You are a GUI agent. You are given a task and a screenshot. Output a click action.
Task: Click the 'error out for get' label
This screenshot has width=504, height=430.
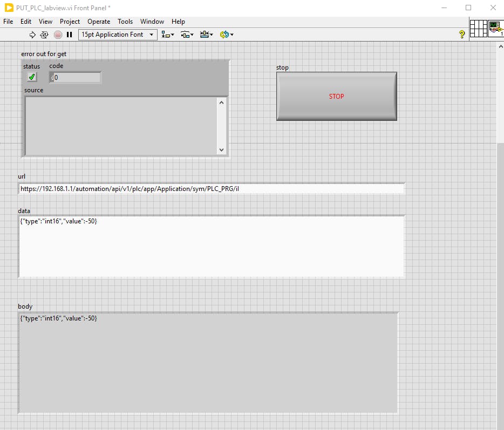[44, 54]
